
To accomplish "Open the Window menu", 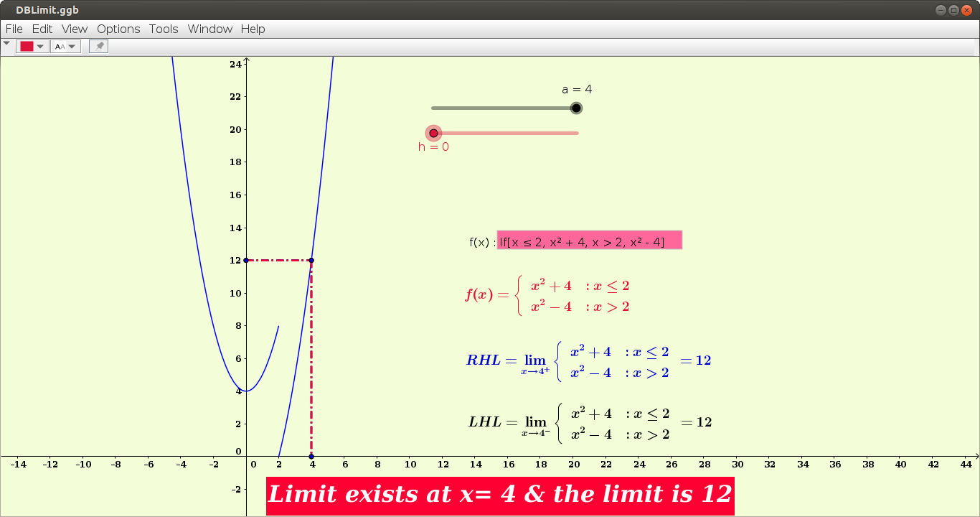I will (x=209, y=29).
